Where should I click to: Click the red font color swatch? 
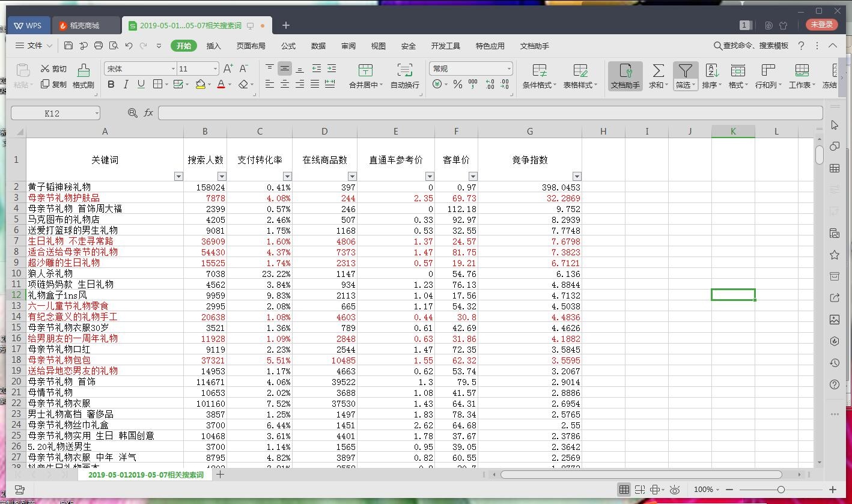(221, 85)
